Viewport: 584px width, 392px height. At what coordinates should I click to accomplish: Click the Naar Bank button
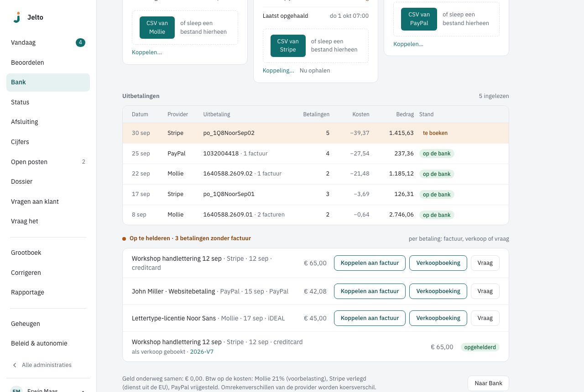tap(488, 383)
